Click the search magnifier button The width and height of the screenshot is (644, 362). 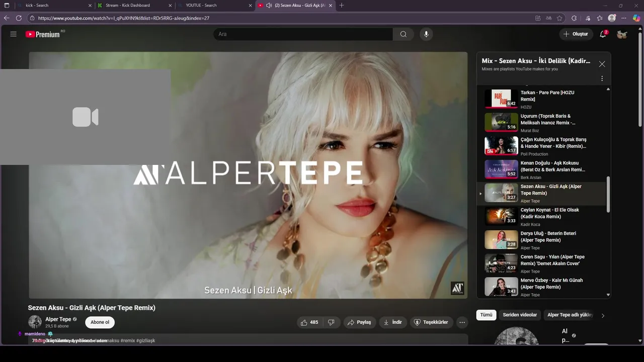click(x=404, y=34)
